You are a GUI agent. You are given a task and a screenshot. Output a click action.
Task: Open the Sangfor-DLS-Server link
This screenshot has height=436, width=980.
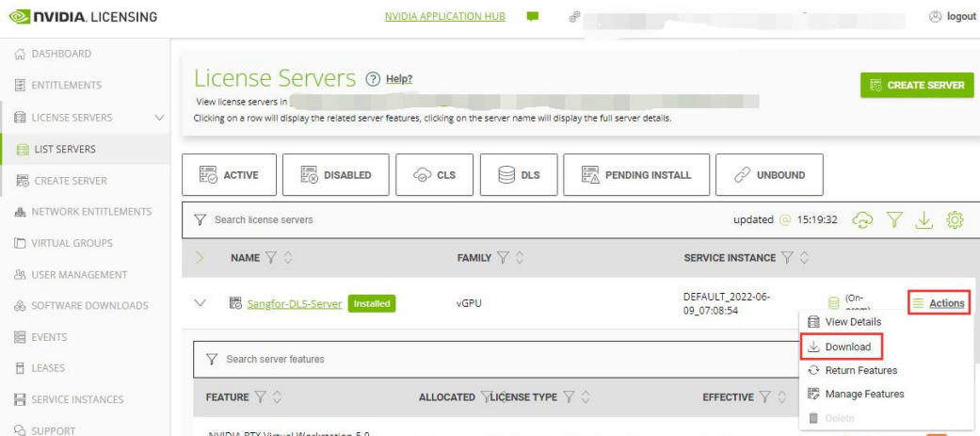295,304
